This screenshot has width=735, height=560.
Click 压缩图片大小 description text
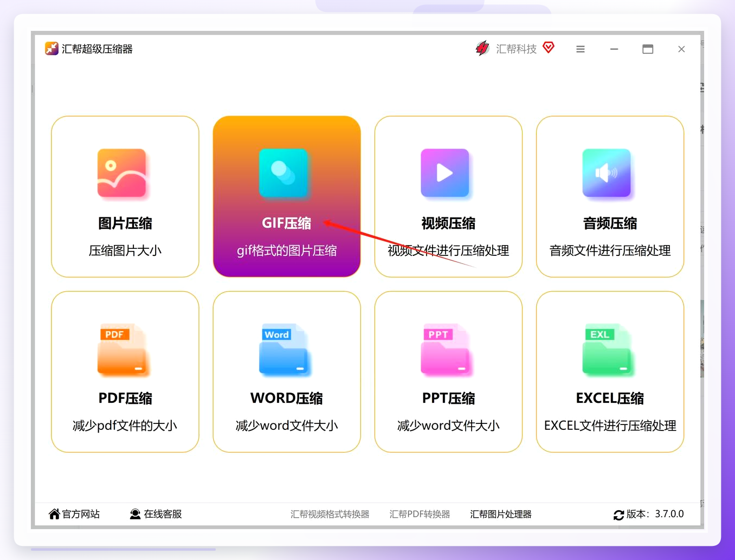(125, 250)
